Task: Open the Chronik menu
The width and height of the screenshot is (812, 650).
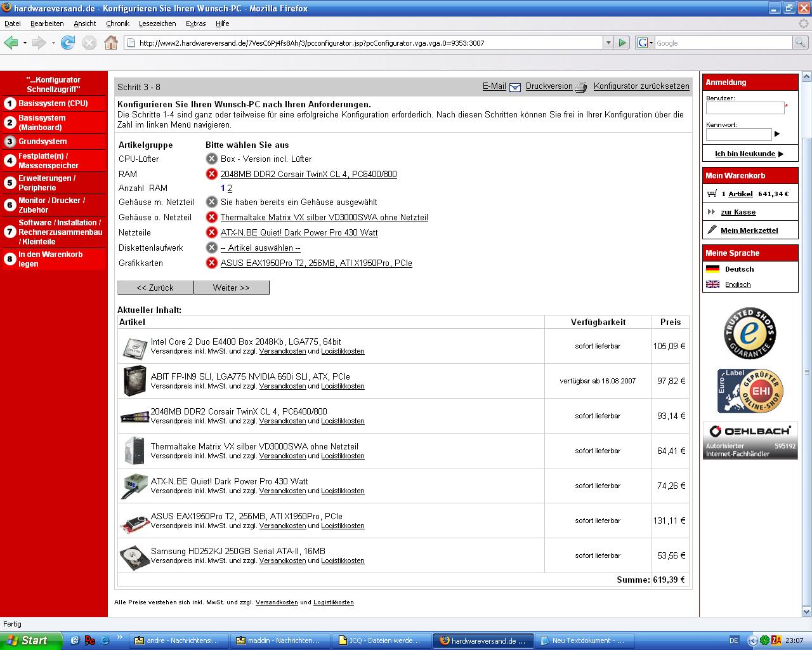Action: (x=117, y=23)
